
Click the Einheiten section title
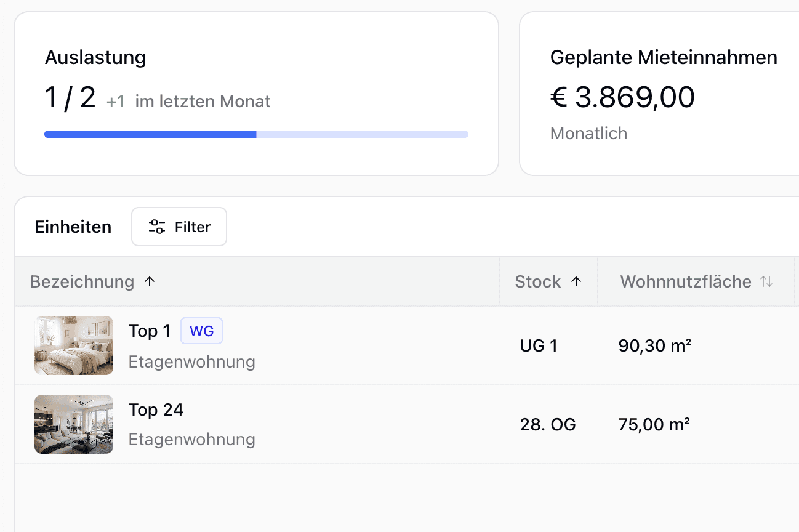pos(73,227)
